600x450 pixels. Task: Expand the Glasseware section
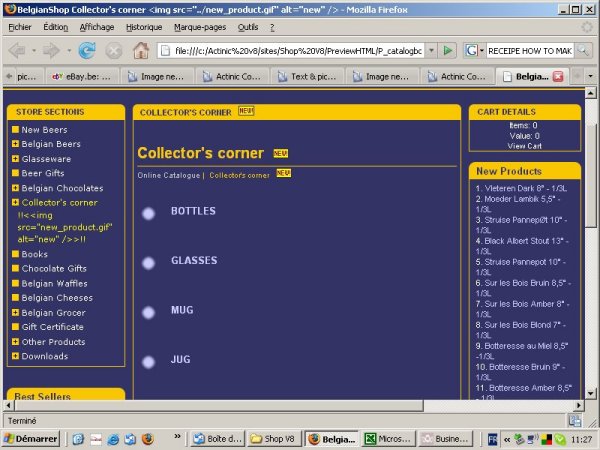(15, 159)
